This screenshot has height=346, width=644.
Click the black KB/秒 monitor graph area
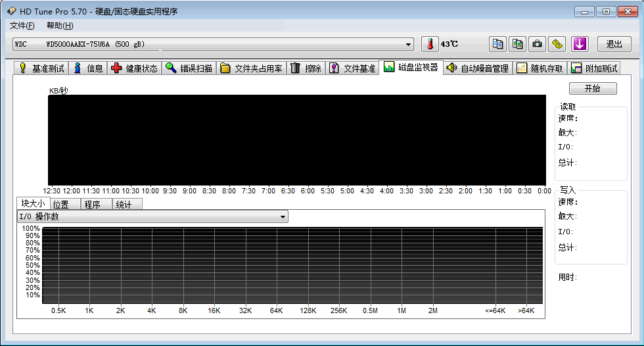[296, 140]
